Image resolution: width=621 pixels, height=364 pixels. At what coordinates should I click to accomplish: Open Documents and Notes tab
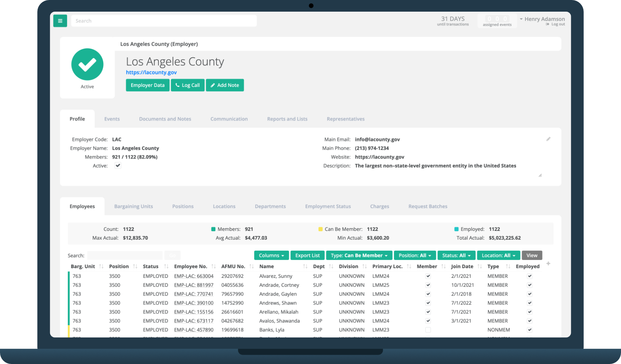click(165, 119)
